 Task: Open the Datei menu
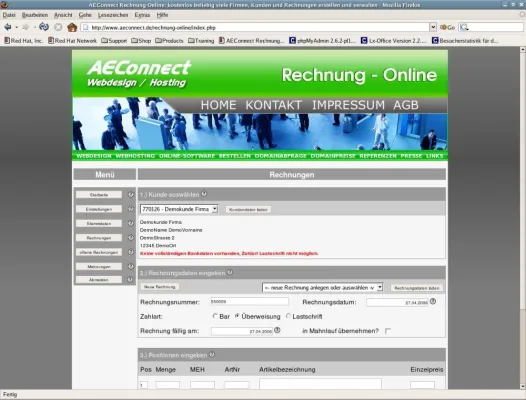[9, 15]
